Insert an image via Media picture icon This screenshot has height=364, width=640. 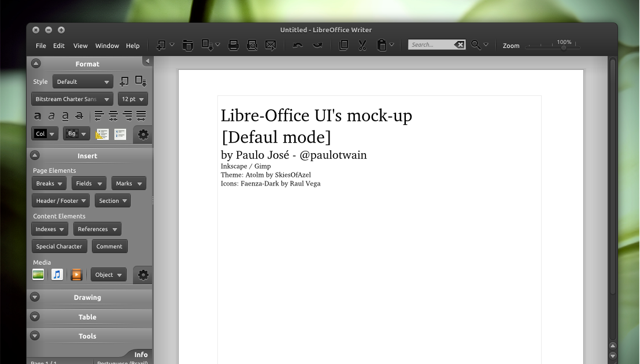[38, 274]
